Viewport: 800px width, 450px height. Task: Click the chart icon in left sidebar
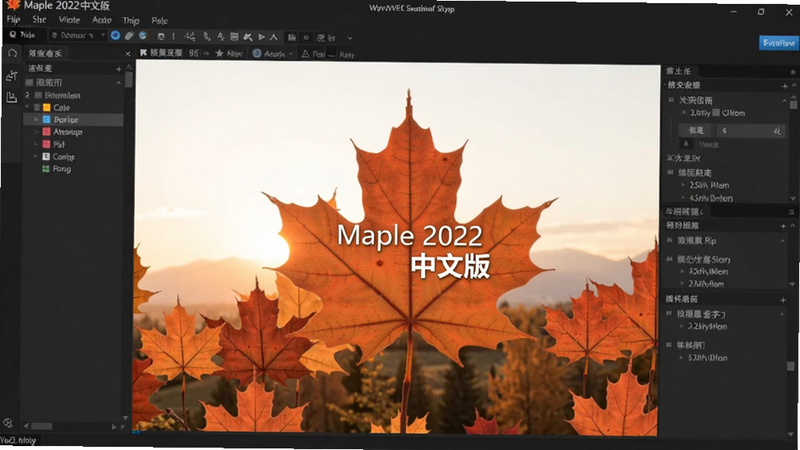[x=12, y=76]
